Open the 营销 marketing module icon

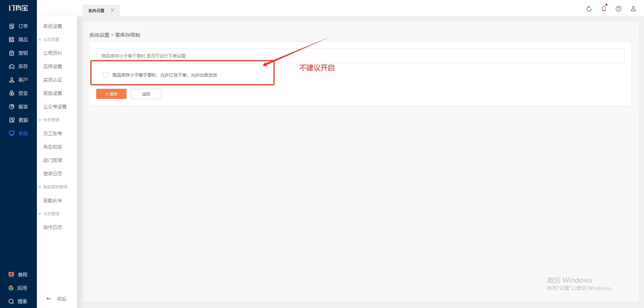[x=12, y=53]
